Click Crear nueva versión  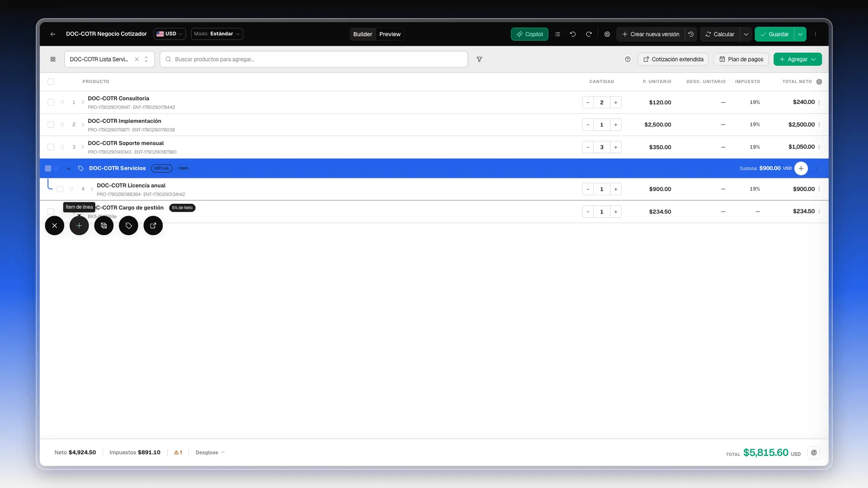coord(651,34)
